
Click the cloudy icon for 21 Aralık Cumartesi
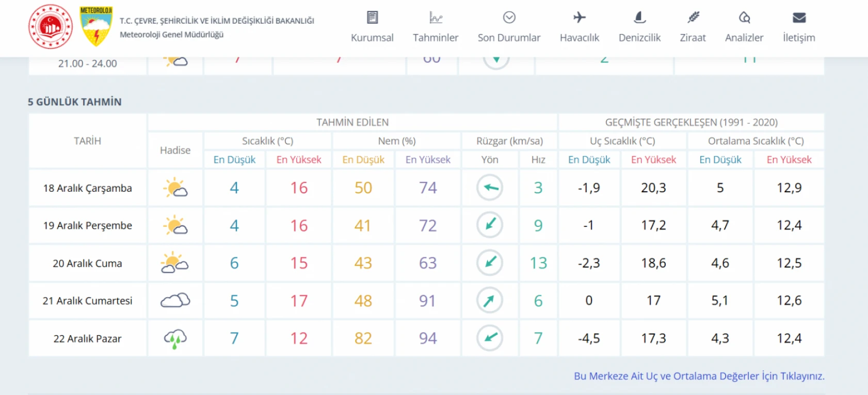(175, 301)
